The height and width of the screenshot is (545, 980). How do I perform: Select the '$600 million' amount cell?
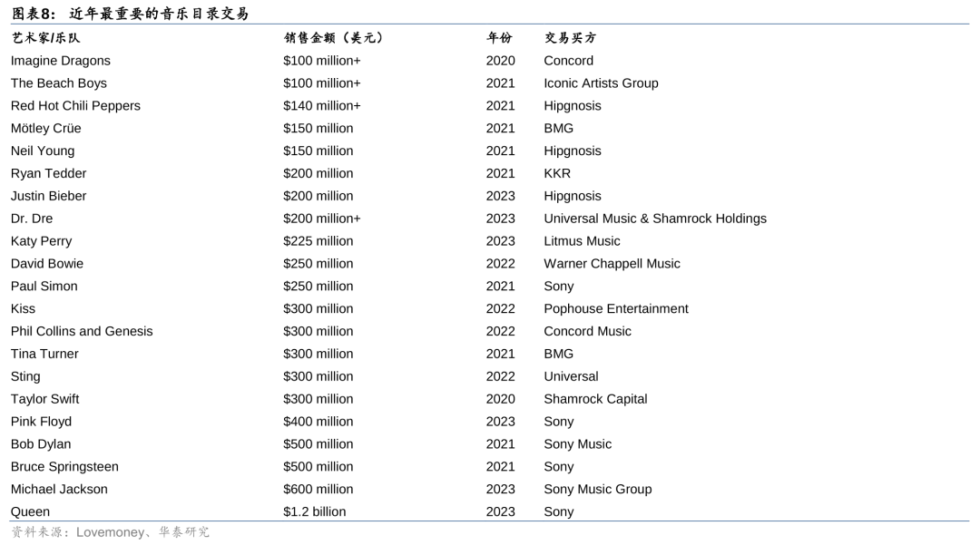[318, 489]
